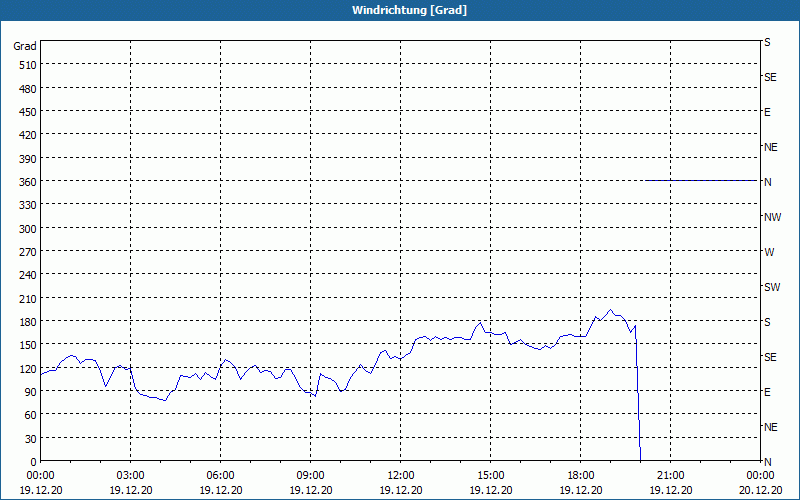
Task: Select the y-axis value "210"
Action: [28, 299]
